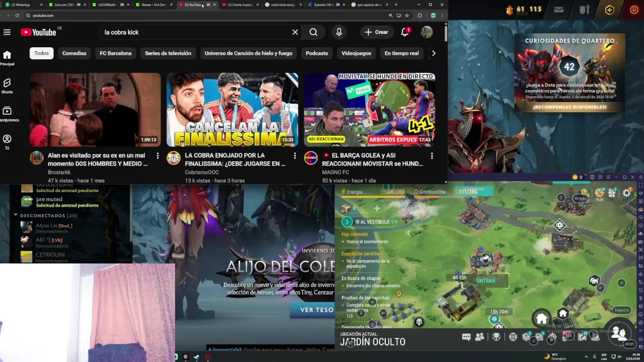Open Principal in YouTube sidebar
644x362 pixels.
point(7,58)
